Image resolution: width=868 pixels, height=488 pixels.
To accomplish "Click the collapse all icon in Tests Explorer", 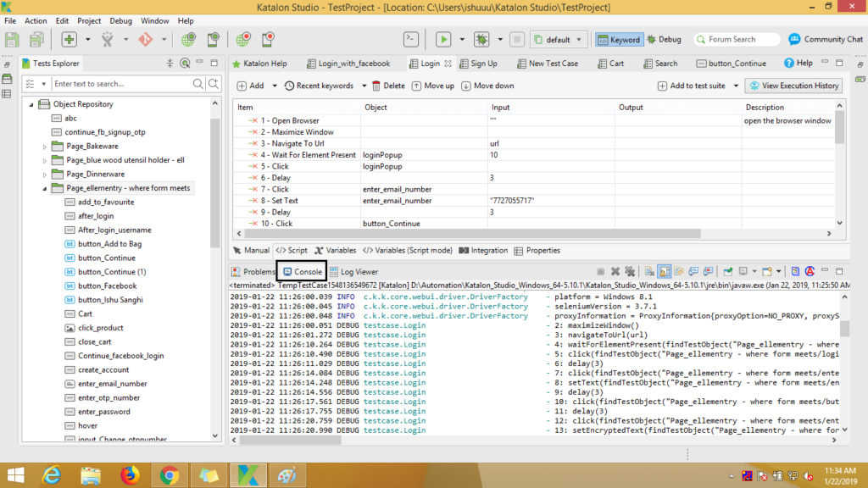I will (x=170, y=63).
